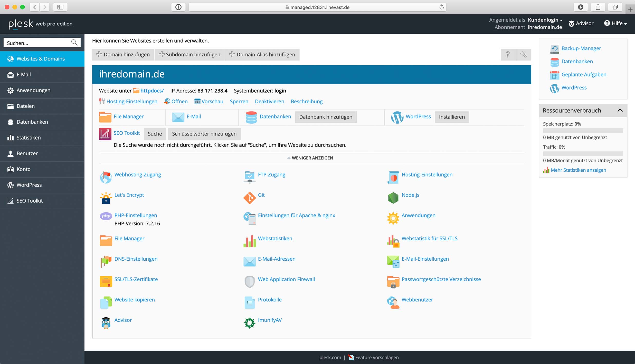This screenshot has height=364, width=635.
Task: Click the ImunifyAV green star icon
Action: click(x=250, y=323)
